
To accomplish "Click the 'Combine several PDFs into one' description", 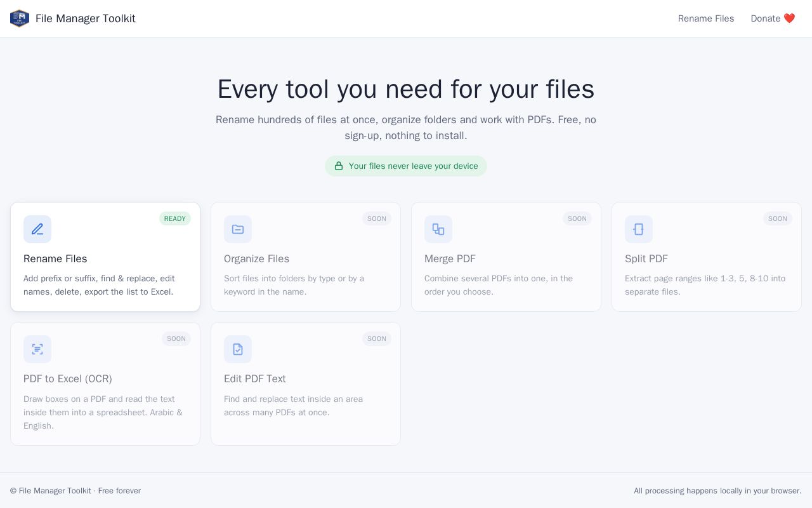I will pos(499,285).
